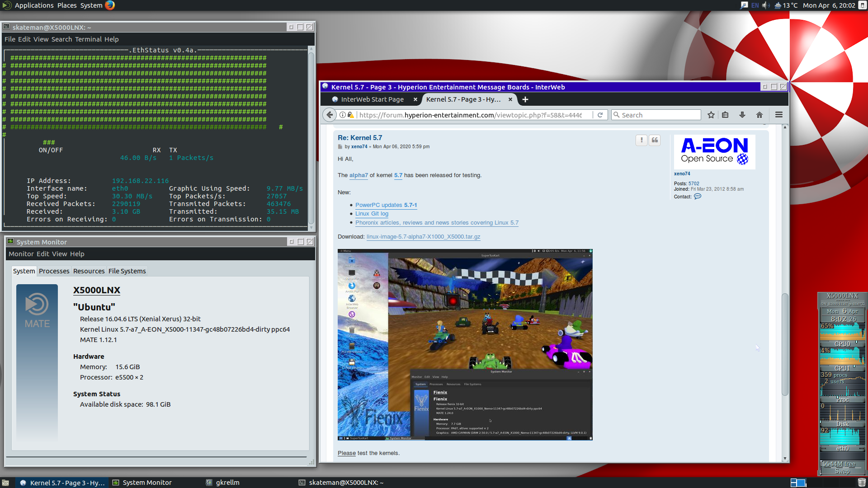The height and width of the screenshot is (488, 868).
Task: Open the System menu in top panel
Action: tap(91, 5)
